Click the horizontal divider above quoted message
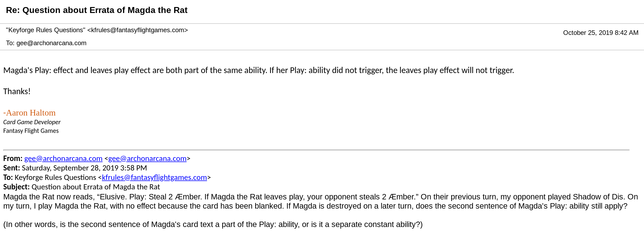The width and height of the screenshot is (644, 250). pos(316,150)
